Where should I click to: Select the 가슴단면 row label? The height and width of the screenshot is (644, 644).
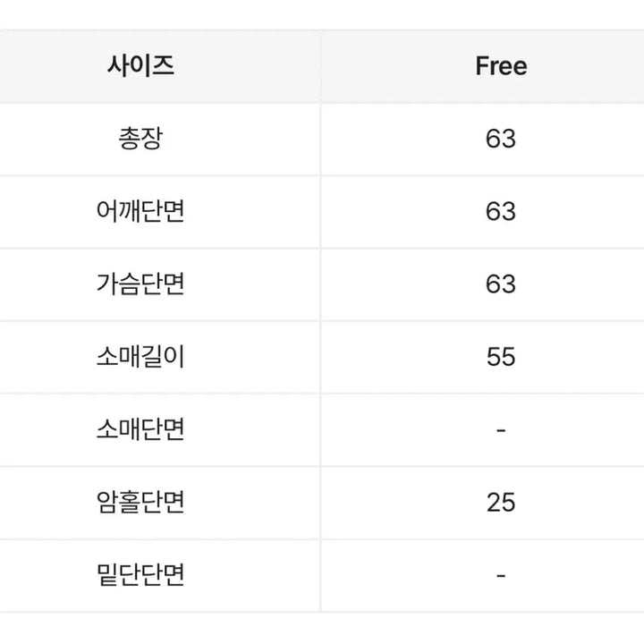click(x=140, y=284)
